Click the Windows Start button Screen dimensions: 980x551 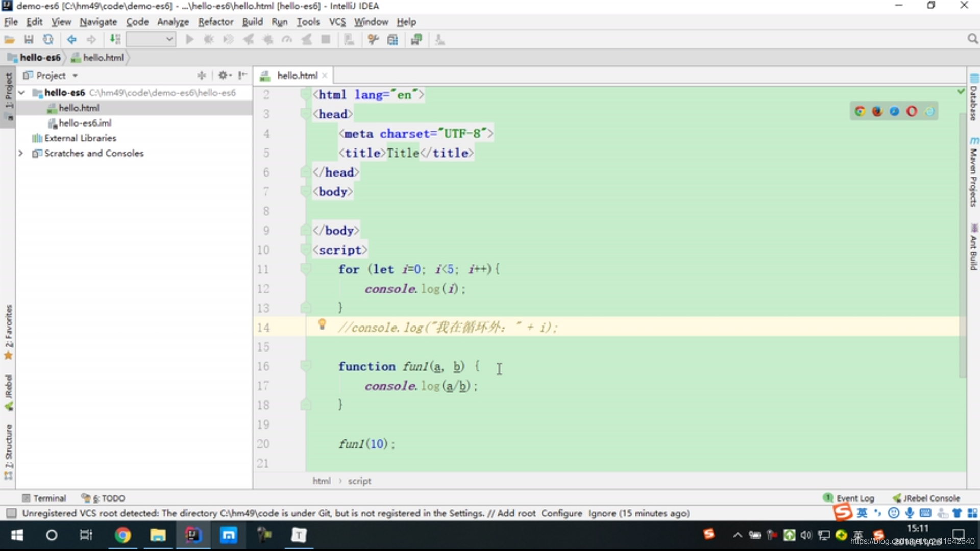click(17, 535)
